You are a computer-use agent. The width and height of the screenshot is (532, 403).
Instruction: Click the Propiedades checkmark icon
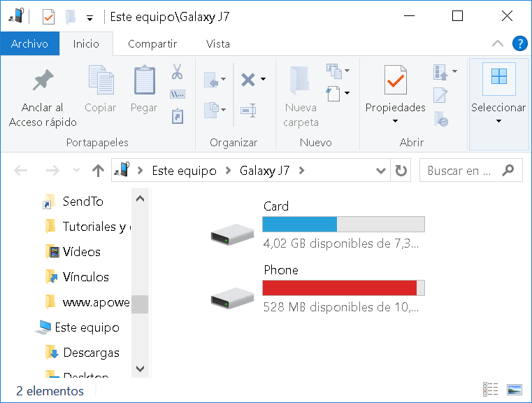(395, 80)
